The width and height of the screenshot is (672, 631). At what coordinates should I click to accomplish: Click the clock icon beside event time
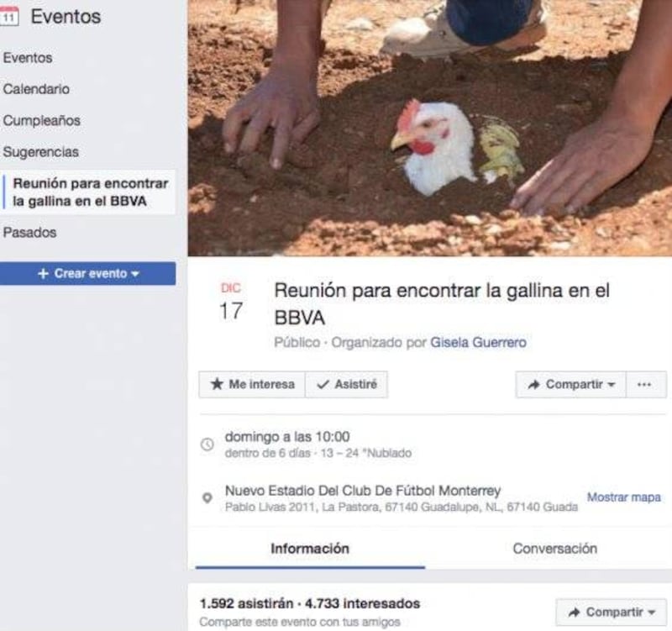point(207,444)
